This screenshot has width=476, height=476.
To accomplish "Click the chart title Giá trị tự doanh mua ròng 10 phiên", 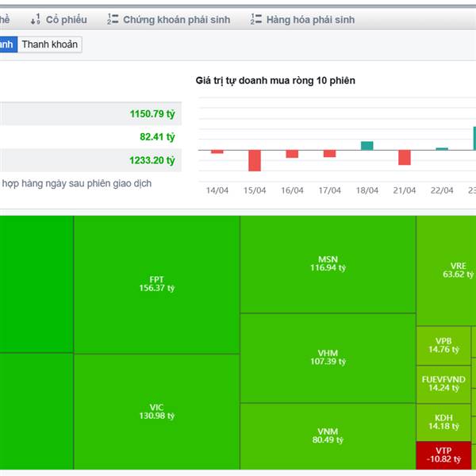I will pyautogui.click(x=275, y=80).
